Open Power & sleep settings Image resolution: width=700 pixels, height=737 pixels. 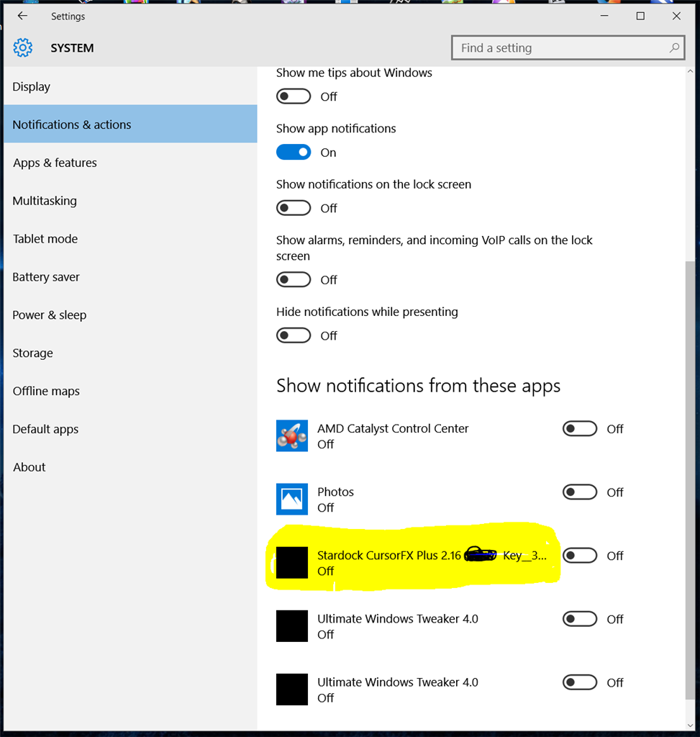pyautogui.click(x=131, y=315)
